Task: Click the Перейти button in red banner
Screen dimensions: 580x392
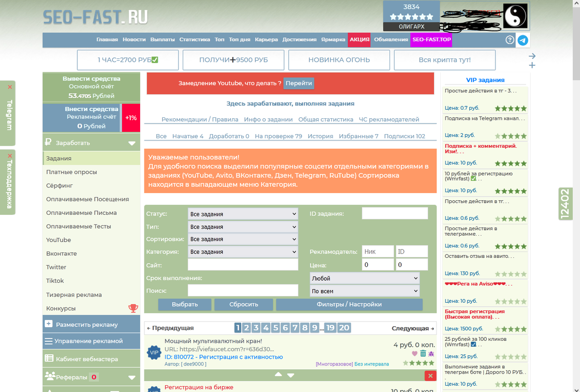Action: (299, 83)
